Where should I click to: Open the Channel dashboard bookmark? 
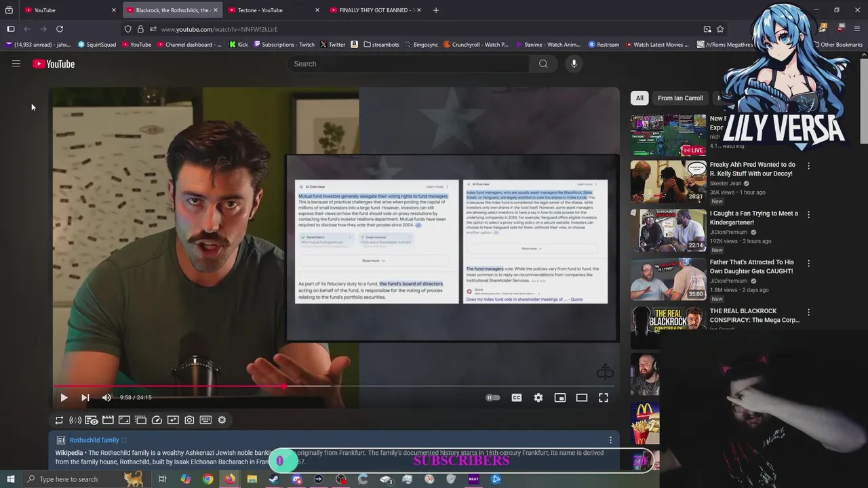[x=189, y=45]
